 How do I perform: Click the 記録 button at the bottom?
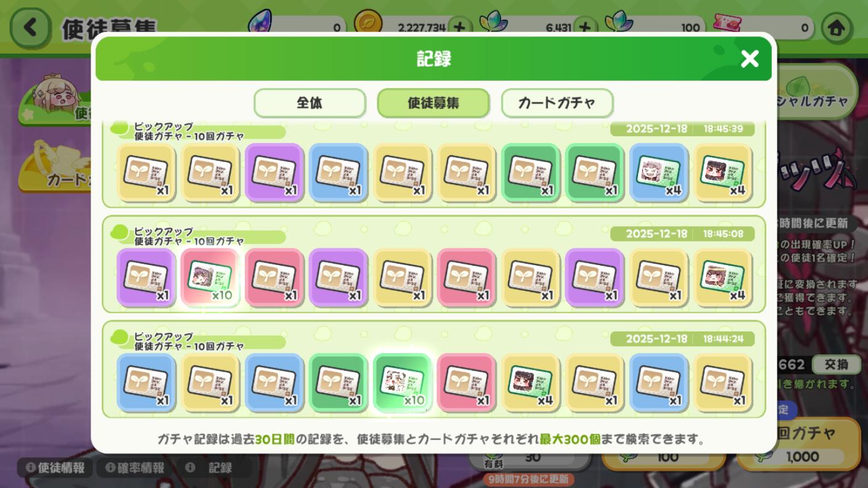click(213, 468)
